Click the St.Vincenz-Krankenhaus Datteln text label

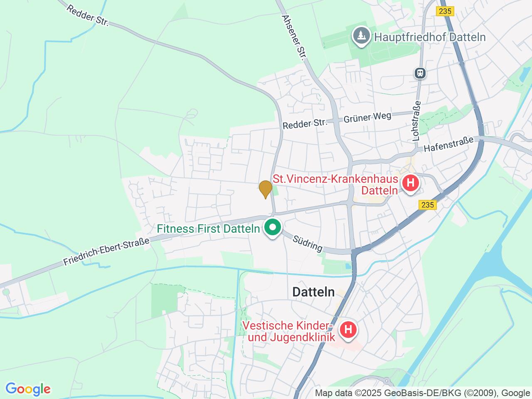point(336,185)
